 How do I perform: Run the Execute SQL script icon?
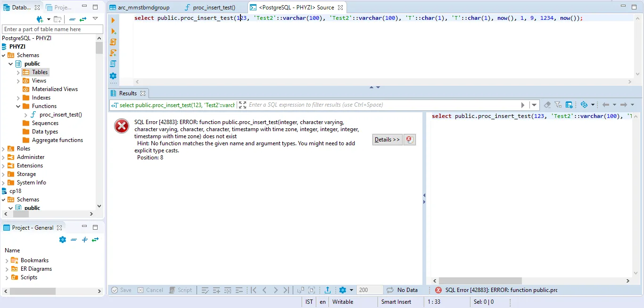point(113,42)
